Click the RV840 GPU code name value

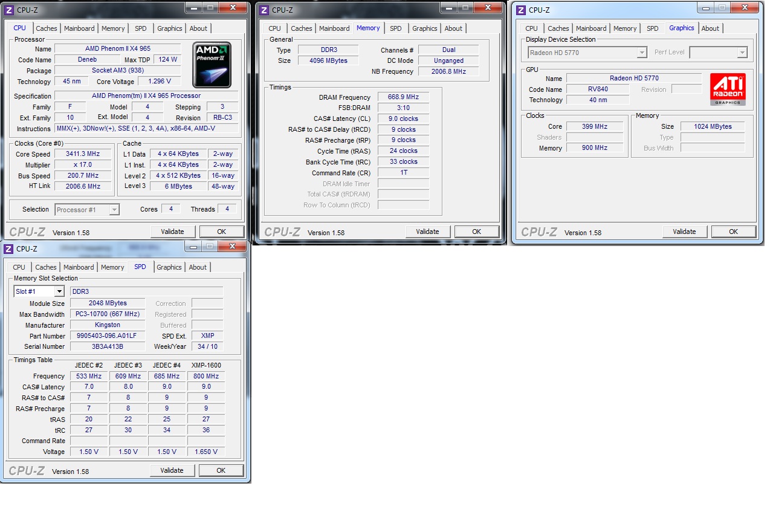[598, 89]
